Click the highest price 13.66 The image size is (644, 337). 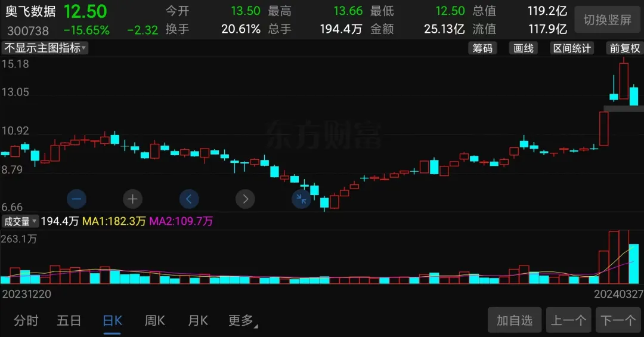point(348,11)
